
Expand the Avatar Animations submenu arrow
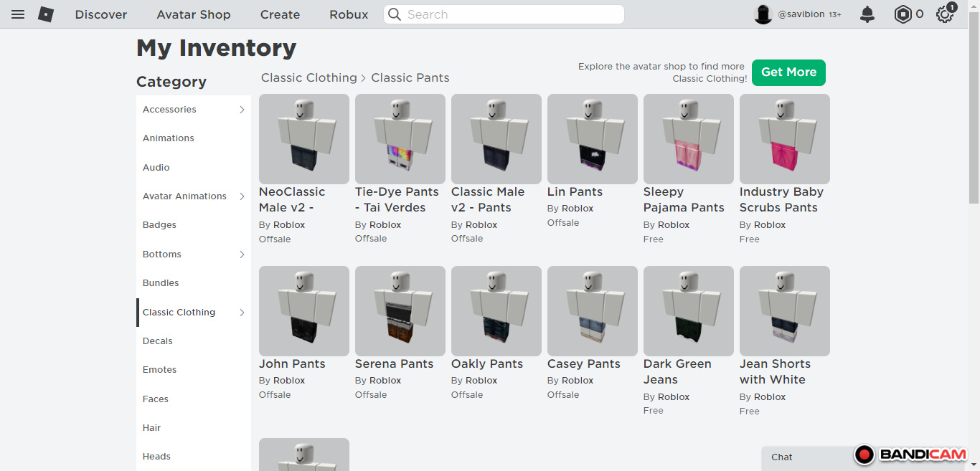pos(242,196)
